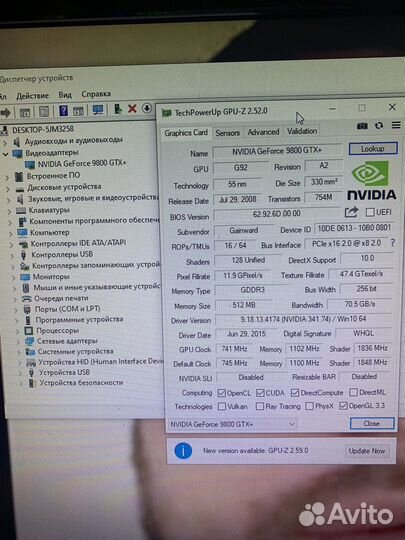Expand the Встроенное ПО node
Screen dimensions: 405x540
7,178
